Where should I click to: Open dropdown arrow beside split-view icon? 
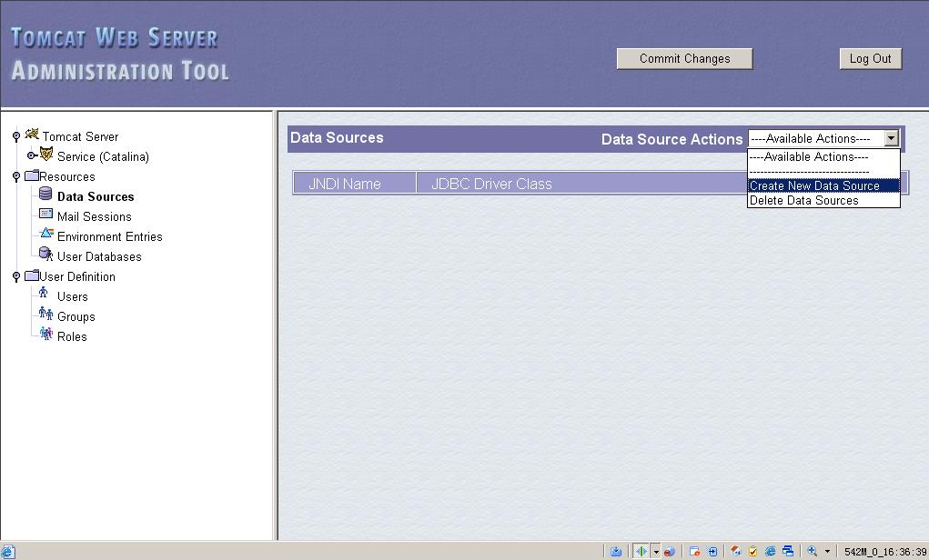[656, 552]
